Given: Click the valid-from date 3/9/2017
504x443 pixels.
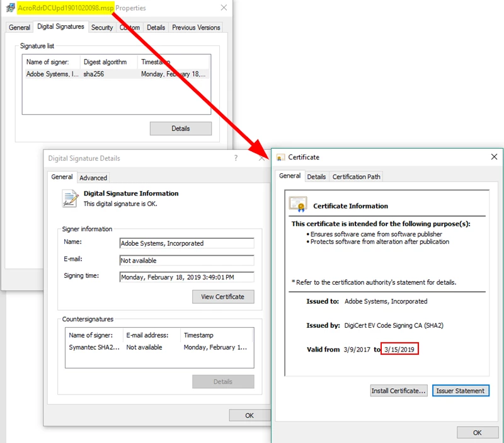Looking at the screenshot, I should coord(357,350).
